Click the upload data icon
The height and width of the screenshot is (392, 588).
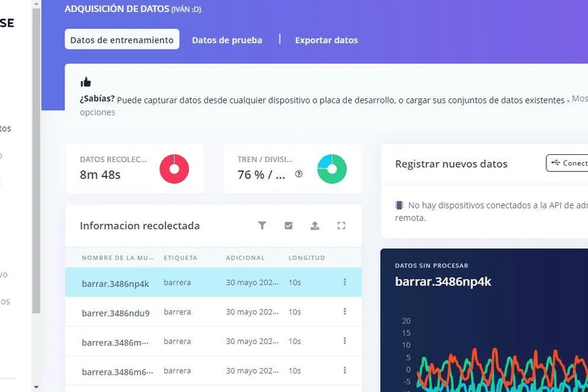point(315,226)
